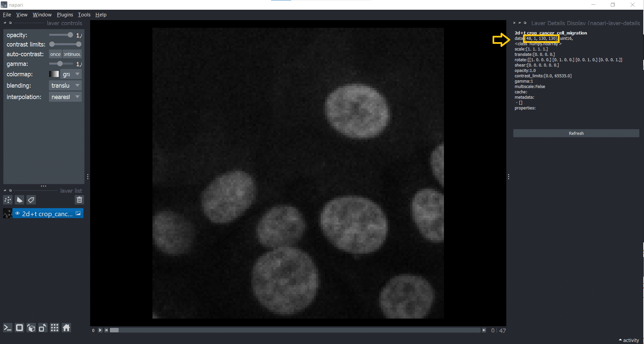Click the opacity slider handle
The height and width of the screenshot is (344, 644).
(x=70, y=35)
